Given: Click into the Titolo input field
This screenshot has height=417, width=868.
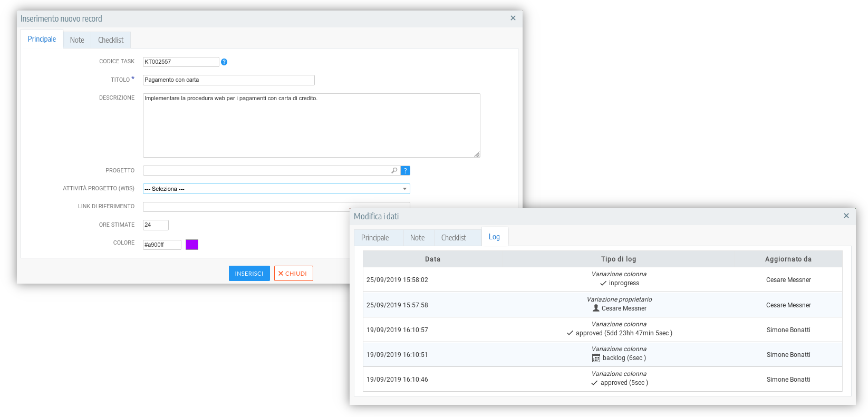Looking at the screenshot, I should click(228, 80).
